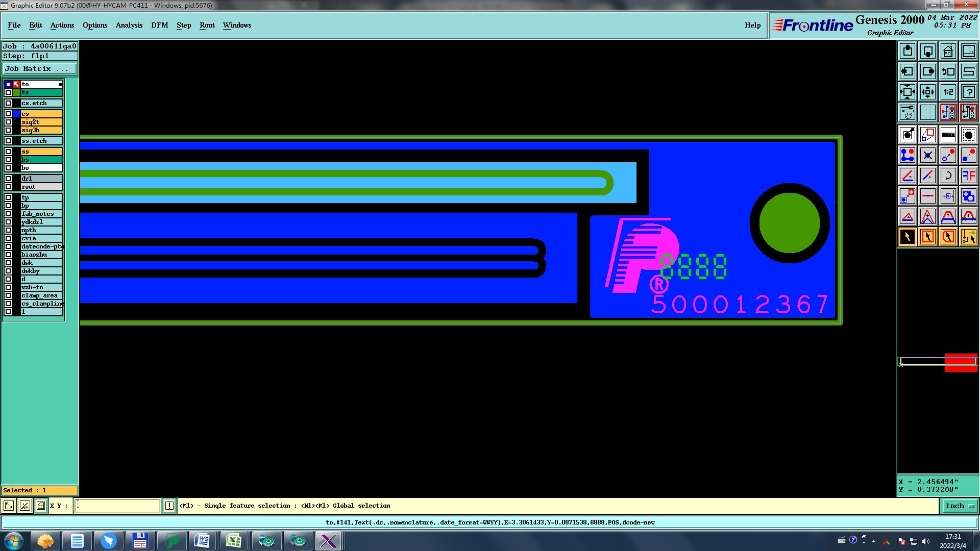Click the Job Matrix button

40,68
